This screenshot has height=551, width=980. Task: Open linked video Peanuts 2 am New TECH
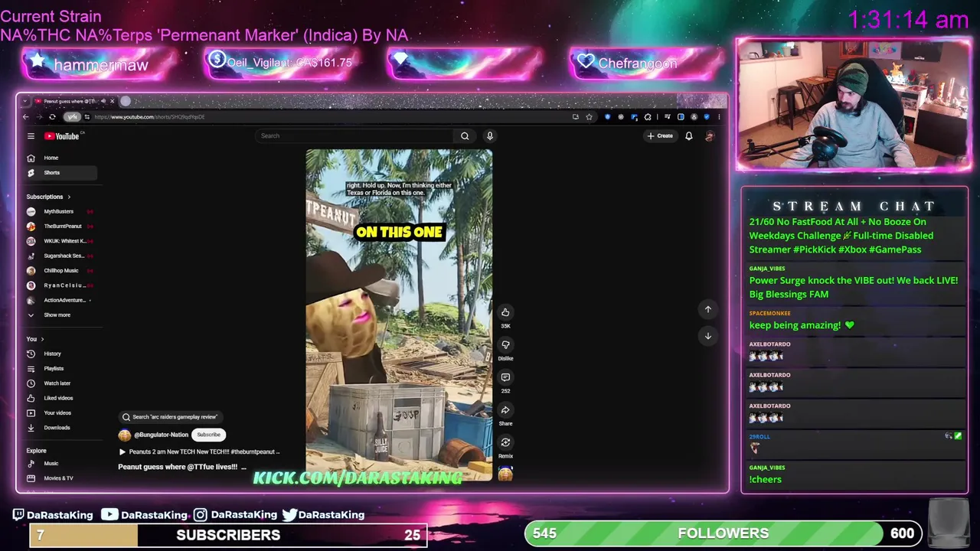[x=200, y=452]
